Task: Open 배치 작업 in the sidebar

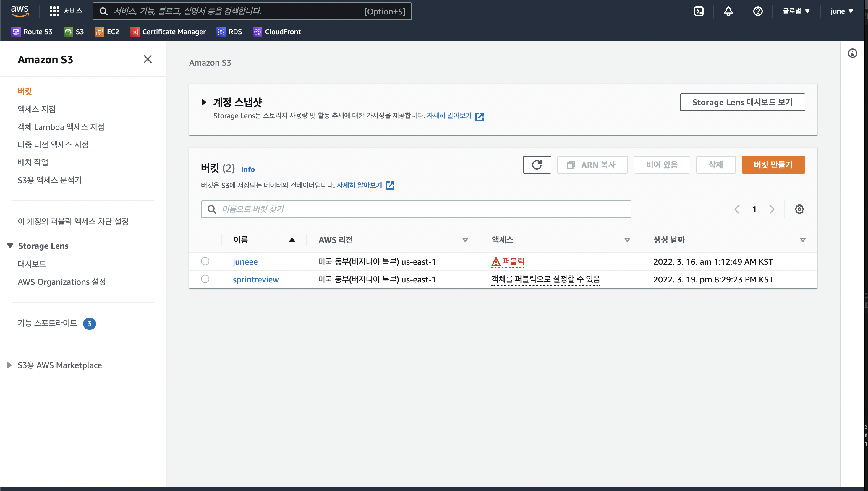Action: click(x=33, y=162)
